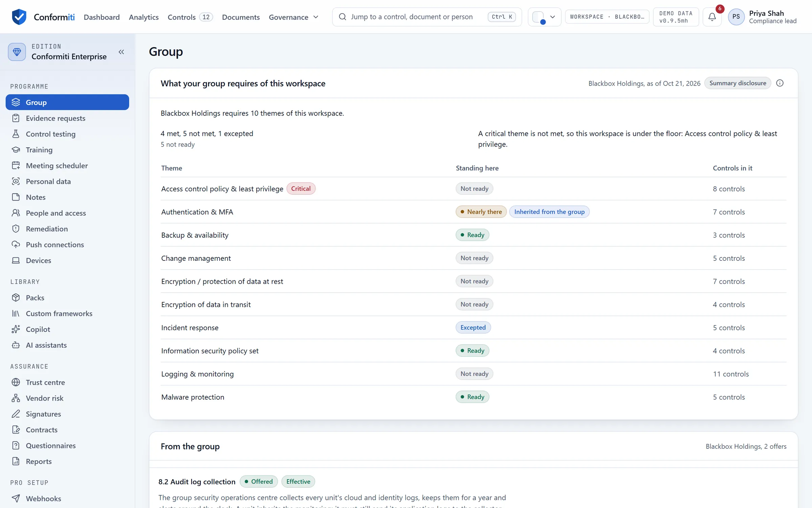Viewport: 812px width, 508px height.
Task: Click the Nearly there status pill
Action: pyautogui.click(x=481, y=212)
